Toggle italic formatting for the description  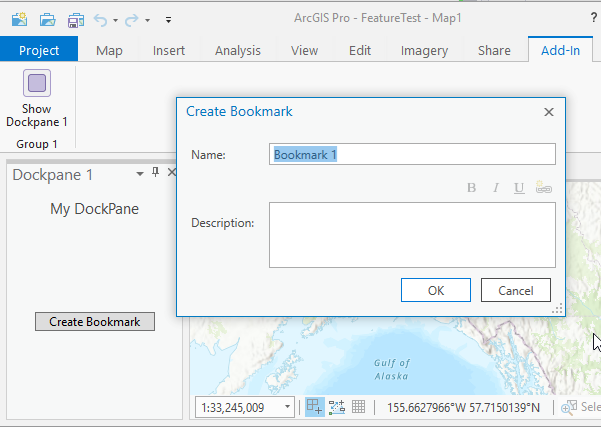click(496, 187)
